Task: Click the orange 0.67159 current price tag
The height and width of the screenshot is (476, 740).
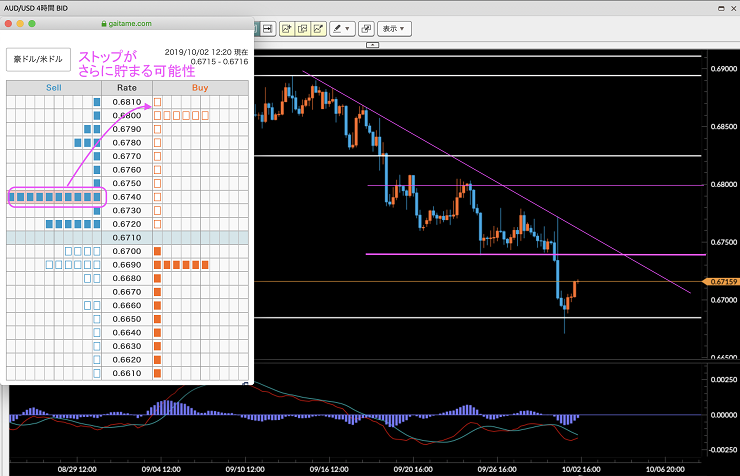Action: click(x=721, y=282)
